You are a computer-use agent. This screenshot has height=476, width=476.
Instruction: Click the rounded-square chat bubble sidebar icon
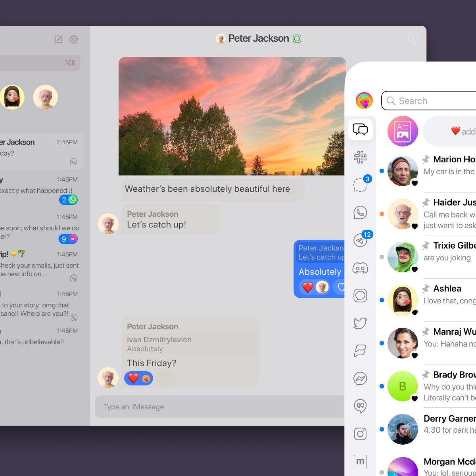point(360,296)
